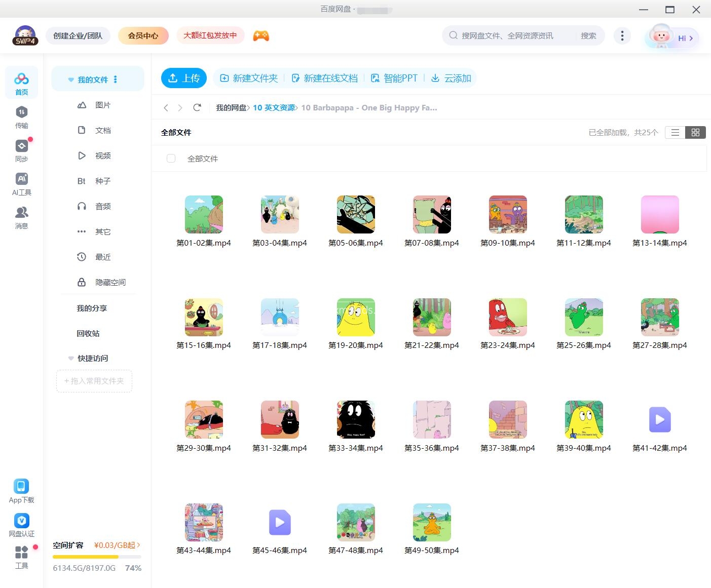
Task: Open the 同步 (sync) feature from sidebar
Action: click(x=21, y=150)
